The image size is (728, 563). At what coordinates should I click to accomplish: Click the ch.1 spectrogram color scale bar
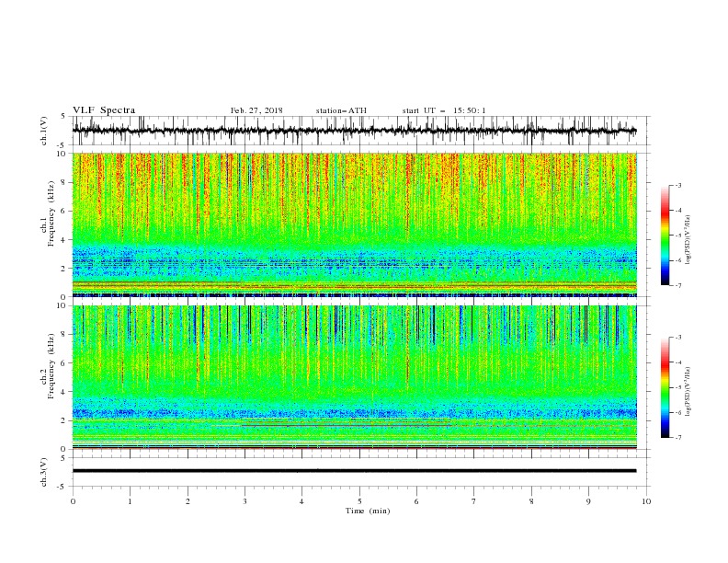[665, 235]
